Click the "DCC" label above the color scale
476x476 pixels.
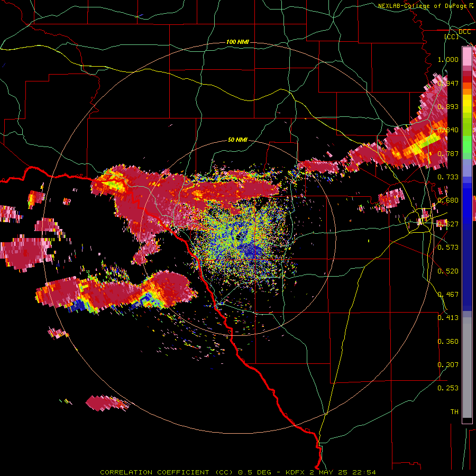coord(465,32)
